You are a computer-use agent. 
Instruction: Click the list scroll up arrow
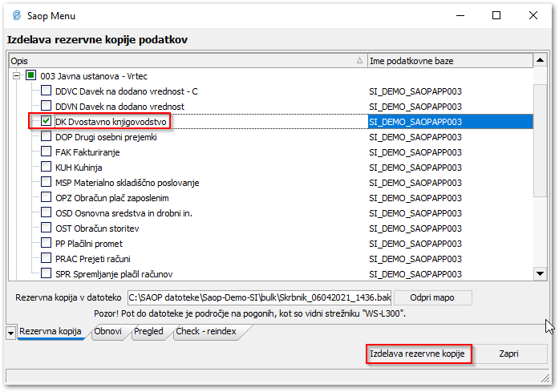pyautogui.click(x=540, y=60)
